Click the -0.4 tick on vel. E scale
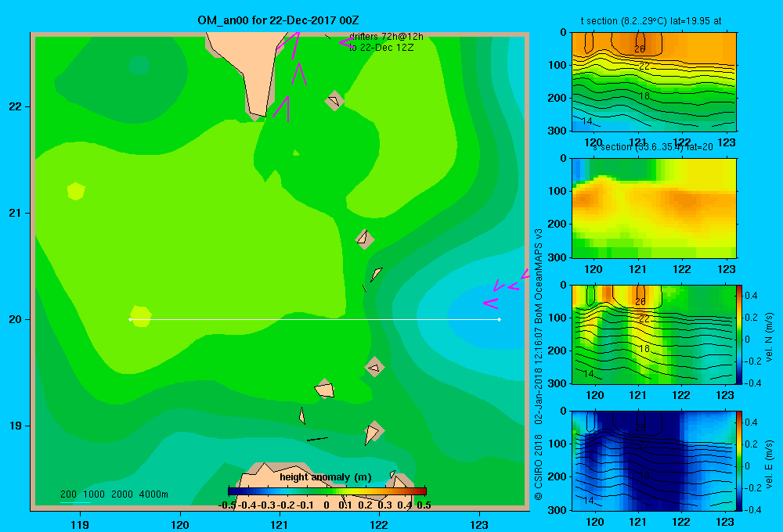783x532 pixels. (752, 509)
